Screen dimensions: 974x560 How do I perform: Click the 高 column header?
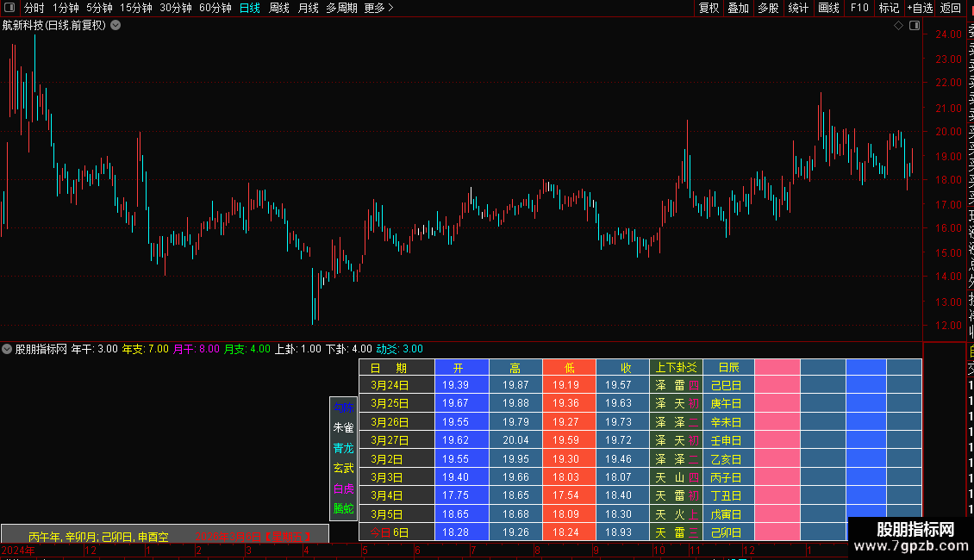pos(515,368)
